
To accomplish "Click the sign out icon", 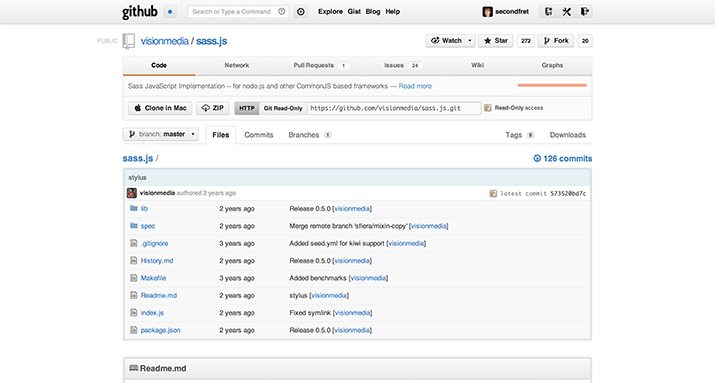I will coord(585,12).
